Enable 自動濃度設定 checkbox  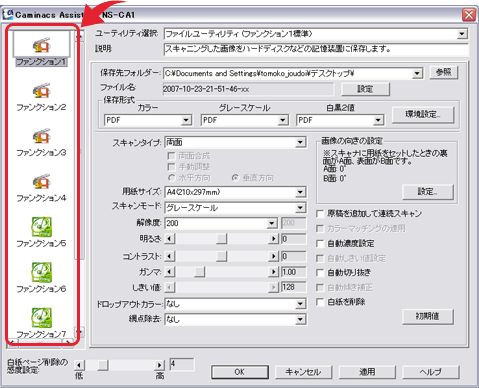pyautogui.click(x=320, y=243)
